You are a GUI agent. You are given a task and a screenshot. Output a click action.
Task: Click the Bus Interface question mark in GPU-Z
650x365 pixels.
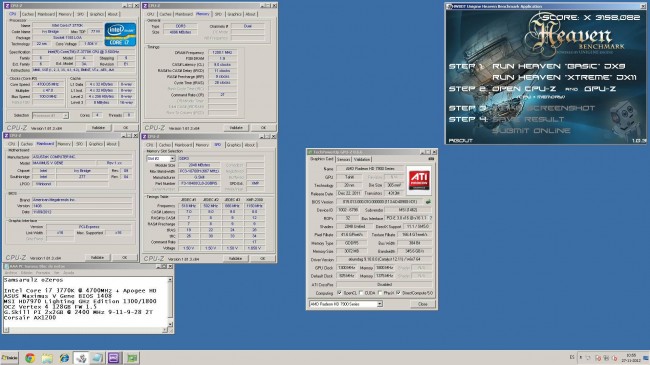431,218
